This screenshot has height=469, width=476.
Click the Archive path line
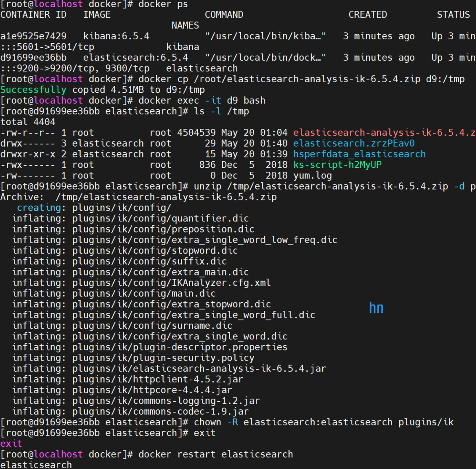click(138, 197)
